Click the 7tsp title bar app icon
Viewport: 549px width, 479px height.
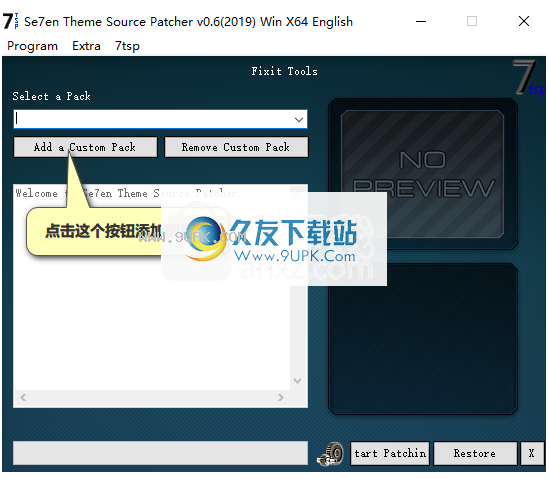pos(11,21)
